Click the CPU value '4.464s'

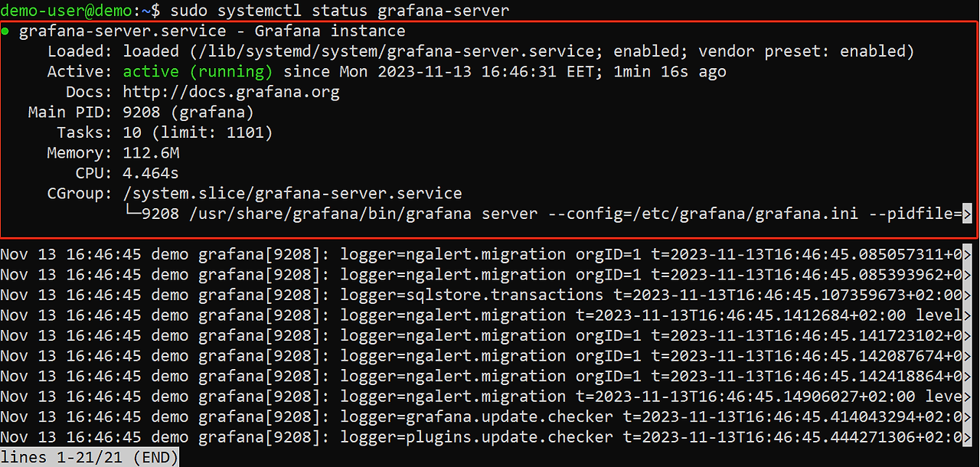151,173
